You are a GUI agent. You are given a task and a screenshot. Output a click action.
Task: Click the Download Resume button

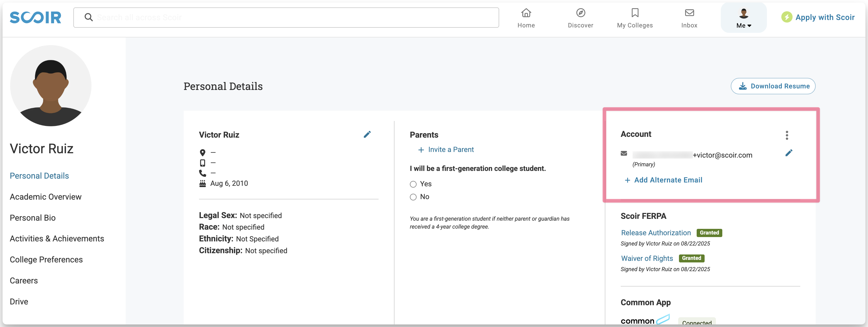point(773,86)
